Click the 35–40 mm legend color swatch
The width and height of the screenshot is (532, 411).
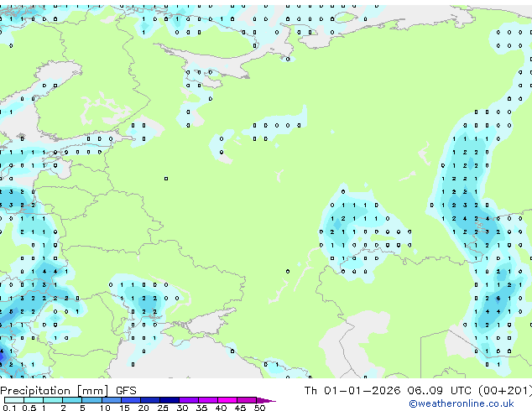[208, 400]
